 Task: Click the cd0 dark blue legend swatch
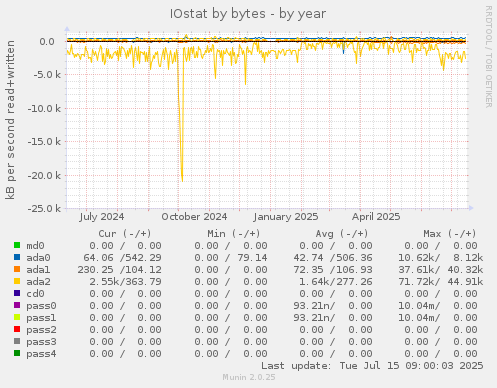tap(17, 293)
